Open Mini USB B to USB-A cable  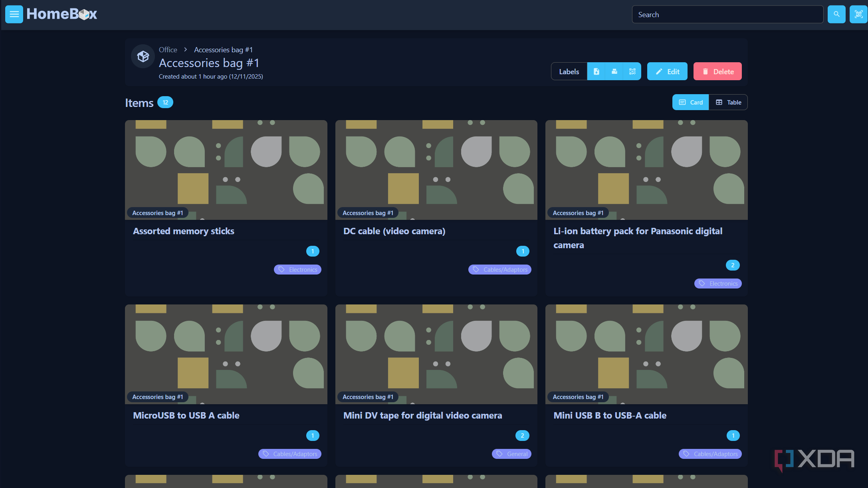click(610, 415)
